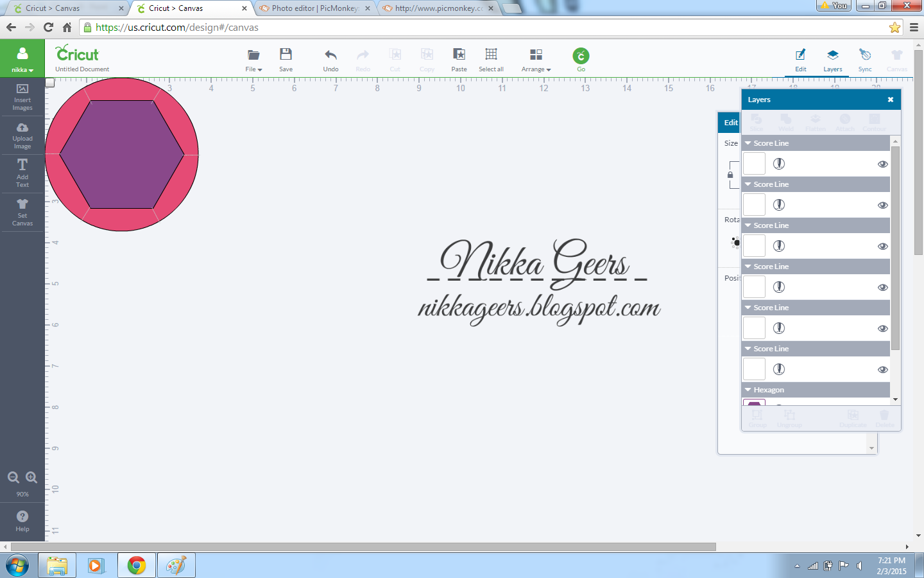Open the Set Canvas option
Screen dimensions: 924x578
click(22, 212)
